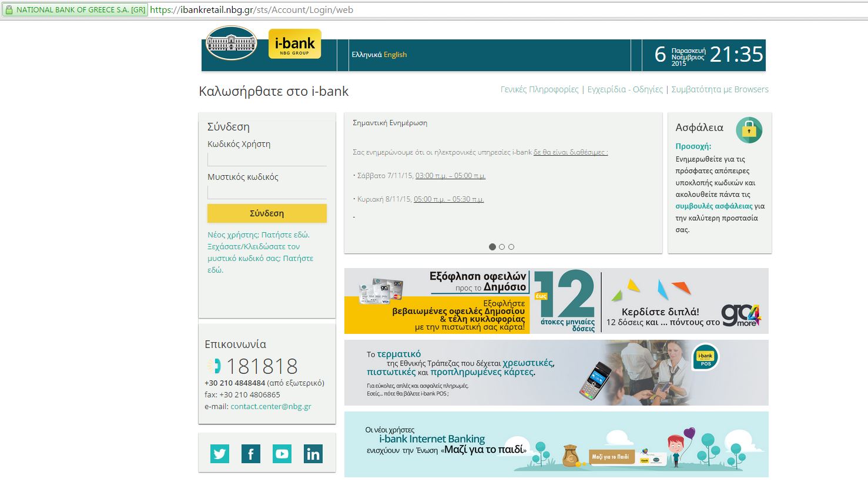This screenshot has height=492, width=868.
Task: Open the LinkedIn social icon
Action: tap(313, 454)
